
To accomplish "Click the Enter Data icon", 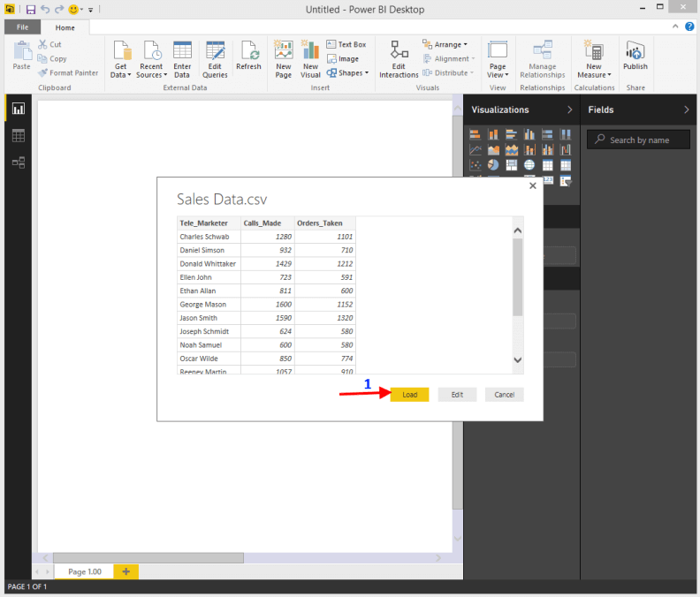I will 182,51.
